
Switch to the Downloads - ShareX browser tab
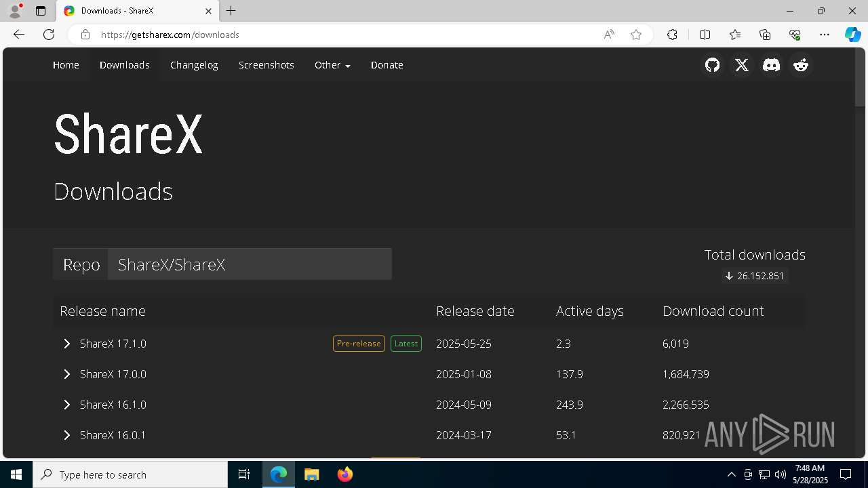coord(138,11)
